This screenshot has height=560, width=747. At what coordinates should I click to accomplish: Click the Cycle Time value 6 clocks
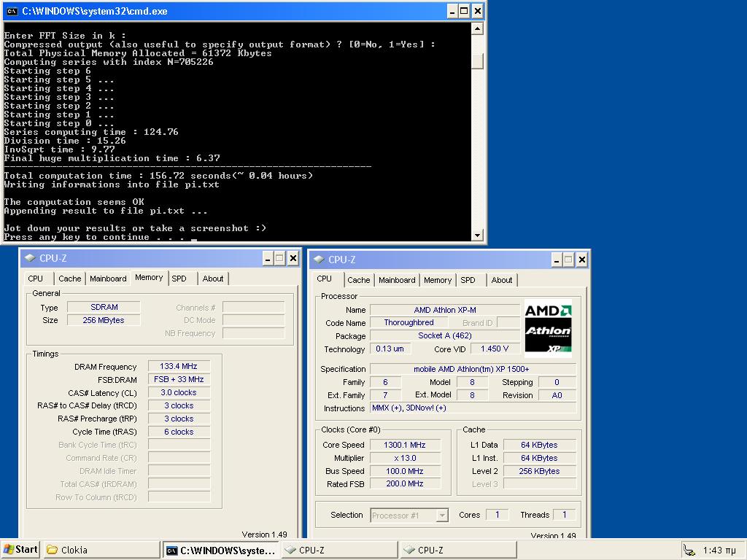[179, 432]
